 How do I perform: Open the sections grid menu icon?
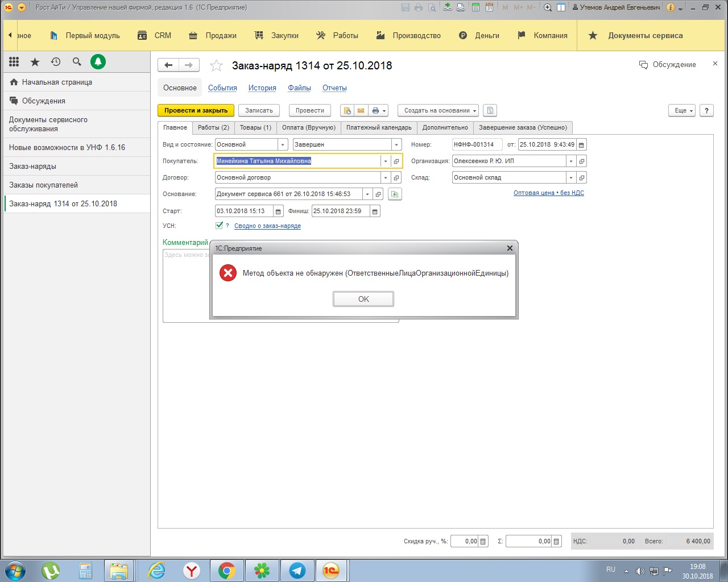[x=14, y=62]
